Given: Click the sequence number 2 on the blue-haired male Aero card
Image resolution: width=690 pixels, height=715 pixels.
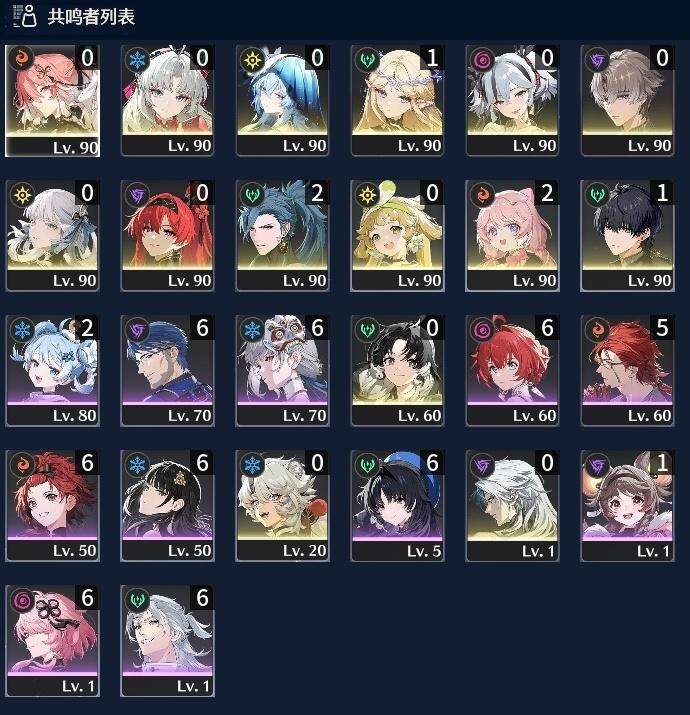Looking at the screenshot, I should (x=317, y=193).
